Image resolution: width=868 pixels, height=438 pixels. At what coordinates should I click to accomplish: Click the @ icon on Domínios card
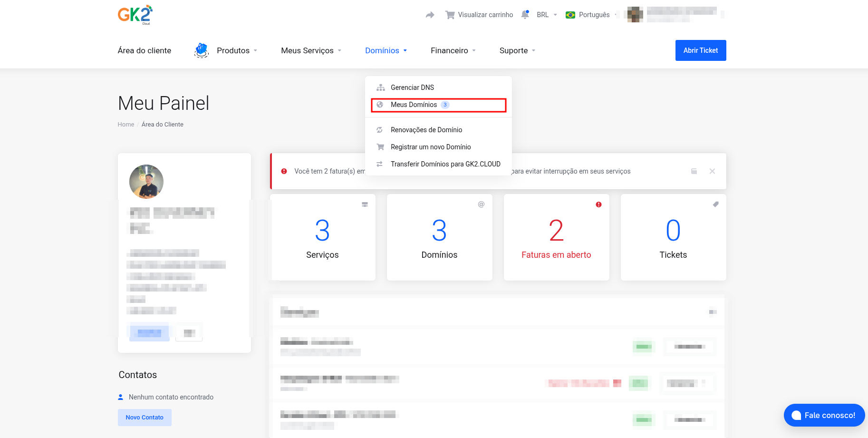(x=481, y=204)
